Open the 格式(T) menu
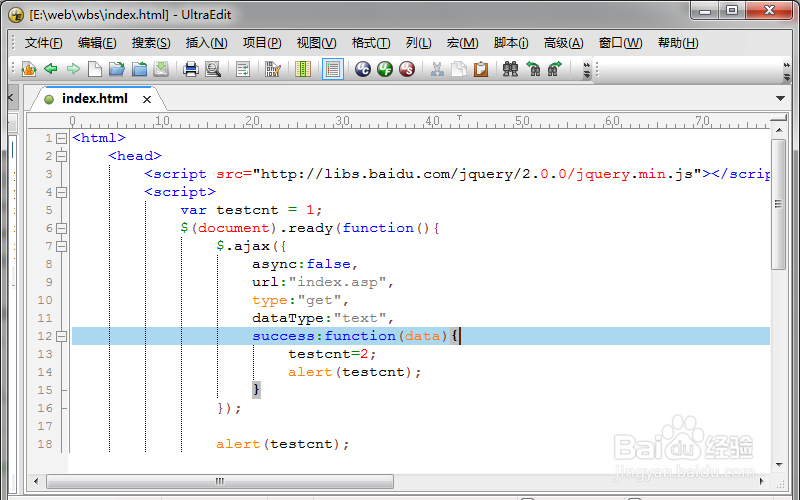 371,43
